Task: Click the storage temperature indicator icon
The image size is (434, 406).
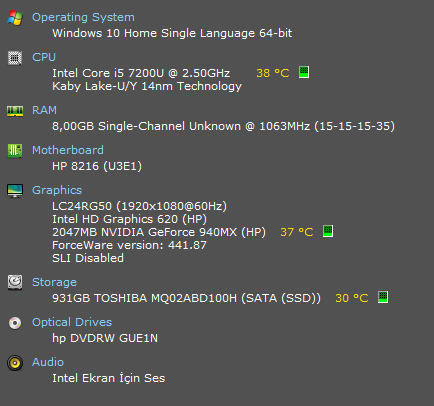Action: [x=383, y=297]
